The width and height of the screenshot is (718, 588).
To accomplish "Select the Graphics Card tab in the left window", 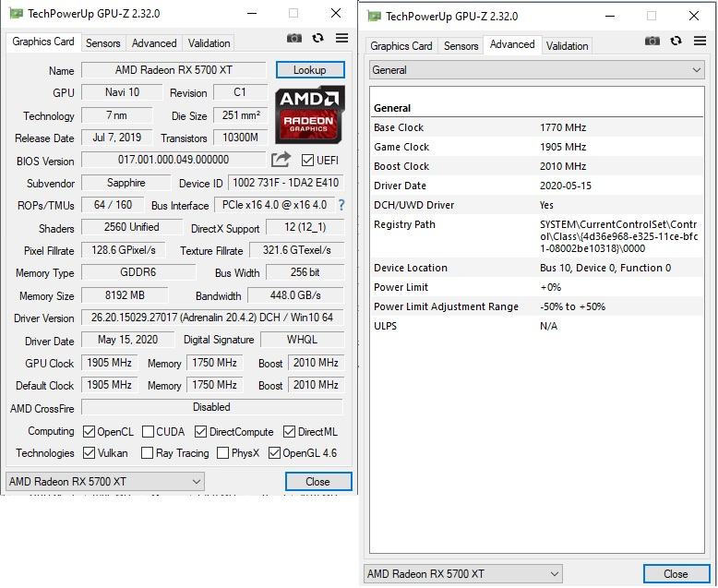I will pyautogui.click(x=43, y=42).
